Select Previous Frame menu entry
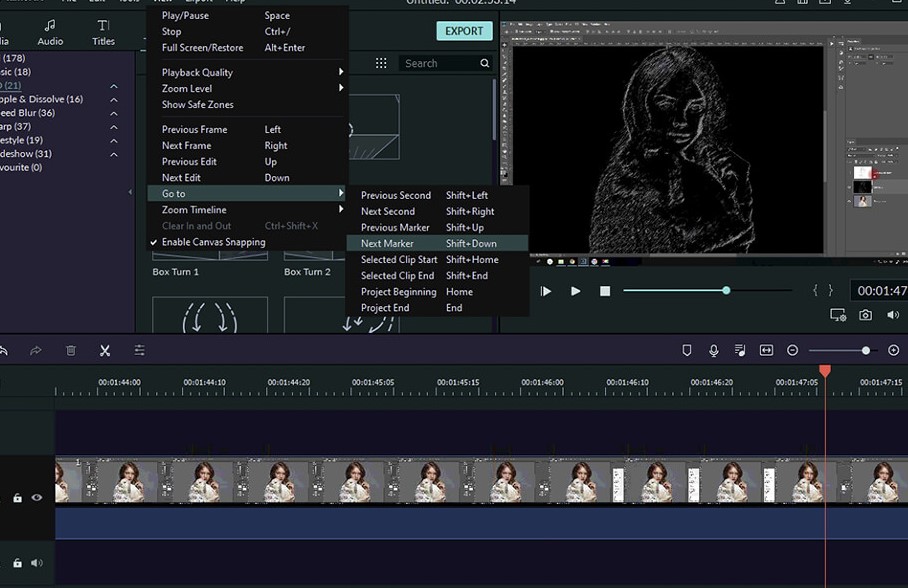Screen dimensions: 908x588 tap(247, 129)
